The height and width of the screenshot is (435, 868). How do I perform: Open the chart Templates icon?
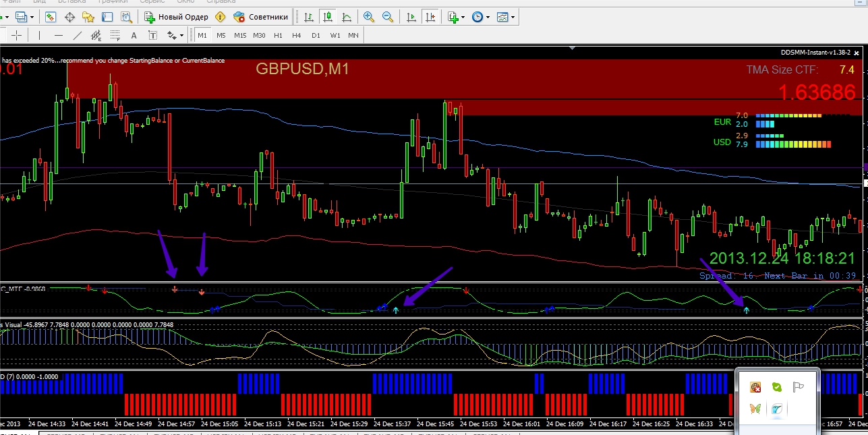point(502,17)
